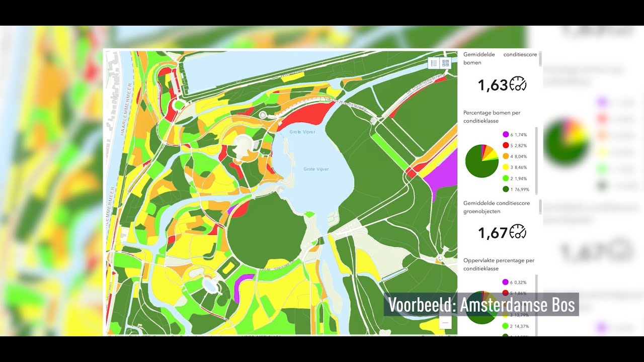Select light green class 2 14,37% swatch
644x362 pixels.
(x=506, y=326)
